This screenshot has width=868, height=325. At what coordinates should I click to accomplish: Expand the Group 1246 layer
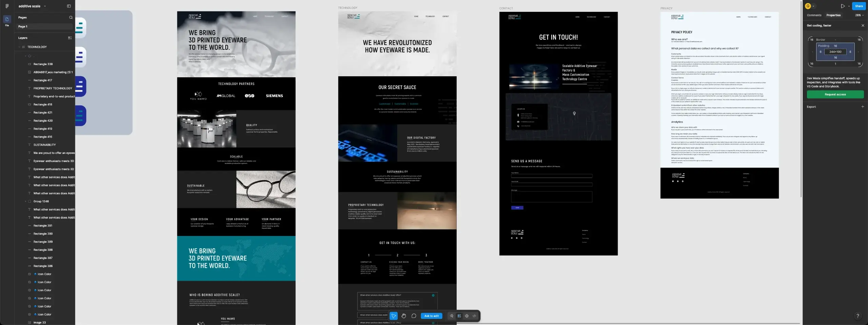[25, 201]
